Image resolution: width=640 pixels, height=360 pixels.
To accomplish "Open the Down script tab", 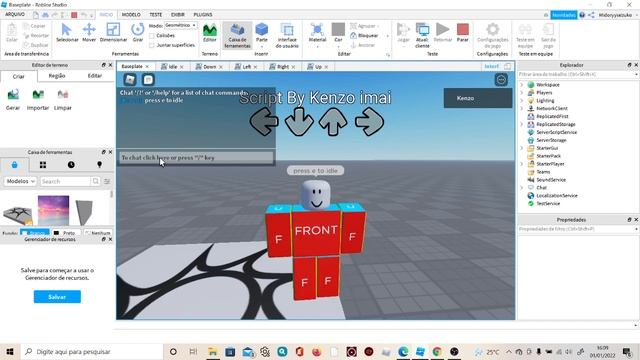I will [x=209, y=67].
